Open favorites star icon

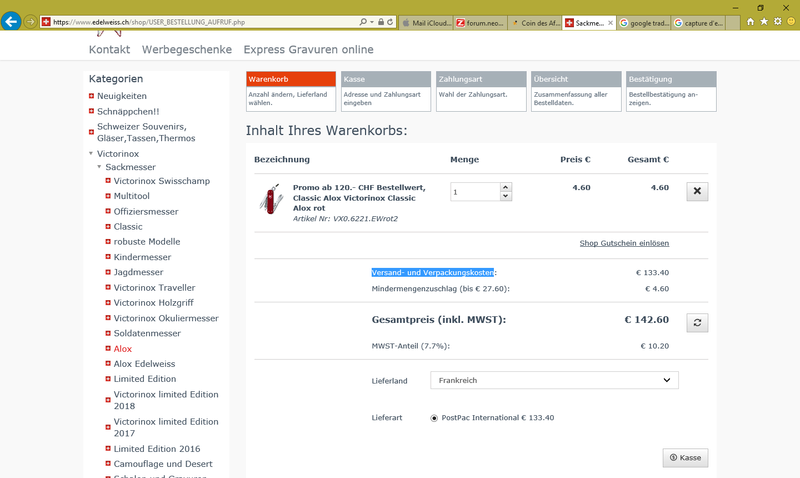tap(764, 21)
